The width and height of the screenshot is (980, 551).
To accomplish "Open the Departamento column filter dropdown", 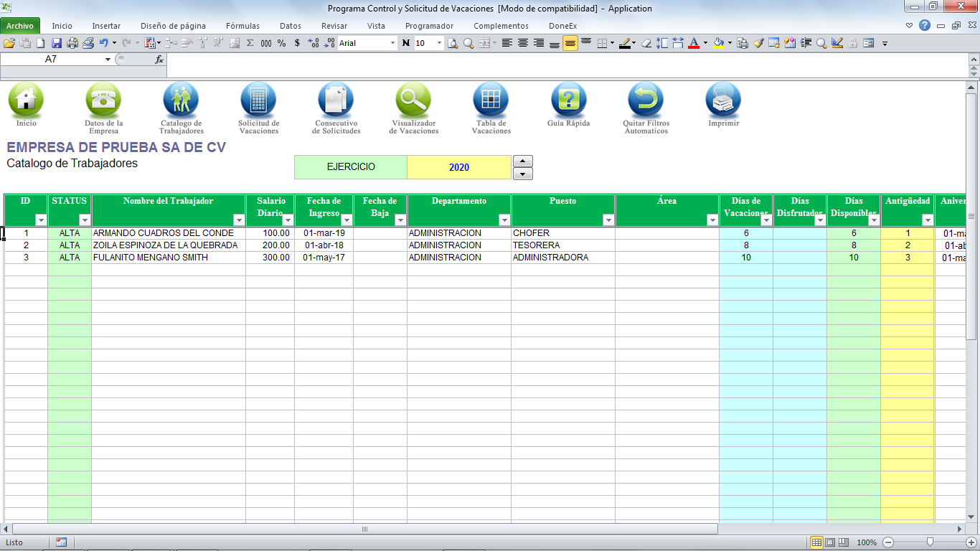I will coord(504,220).
